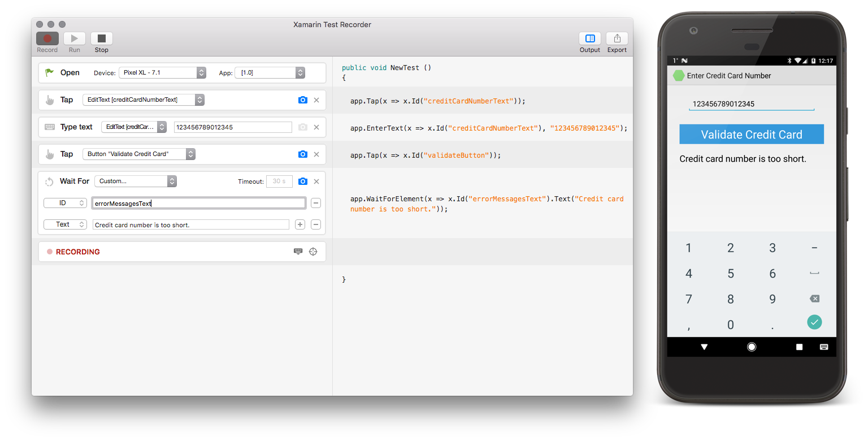Tap the green checkmark done key on phone
868x441 pixels.
pyautogui.click(x=814, y=322)
